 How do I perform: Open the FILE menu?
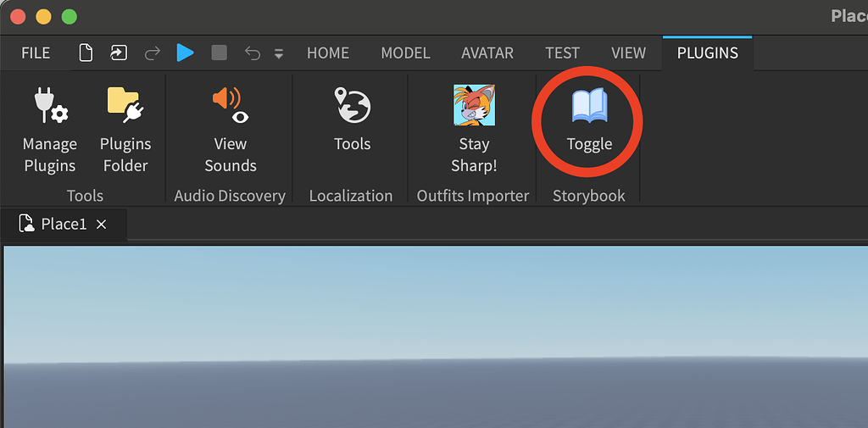pos(36,53)
